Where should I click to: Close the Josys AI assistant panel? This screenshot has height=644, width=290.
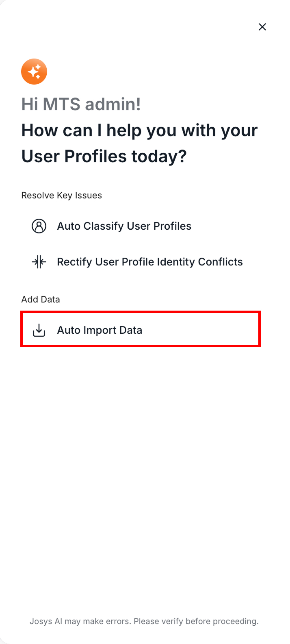click(262, 27)
